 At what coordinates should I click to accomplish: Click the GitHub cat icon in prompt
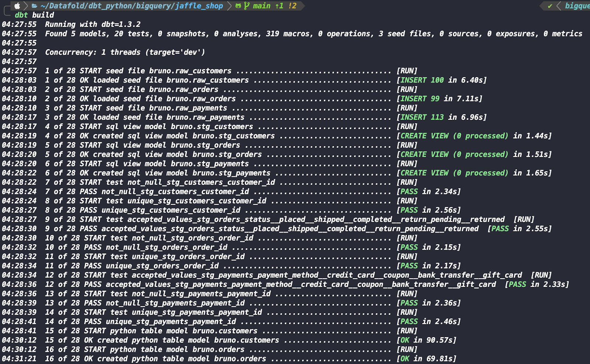[238, 6]
